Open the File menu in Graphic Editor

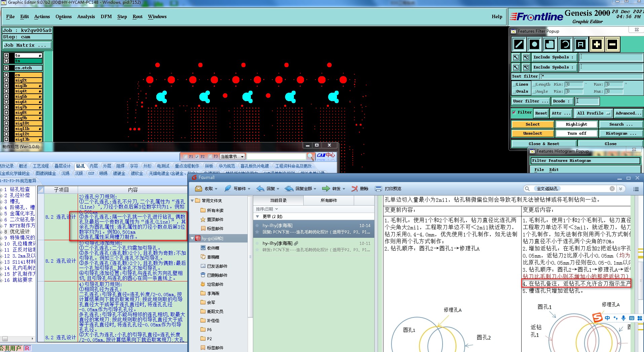pyautogui.click(x=10, y=16)
